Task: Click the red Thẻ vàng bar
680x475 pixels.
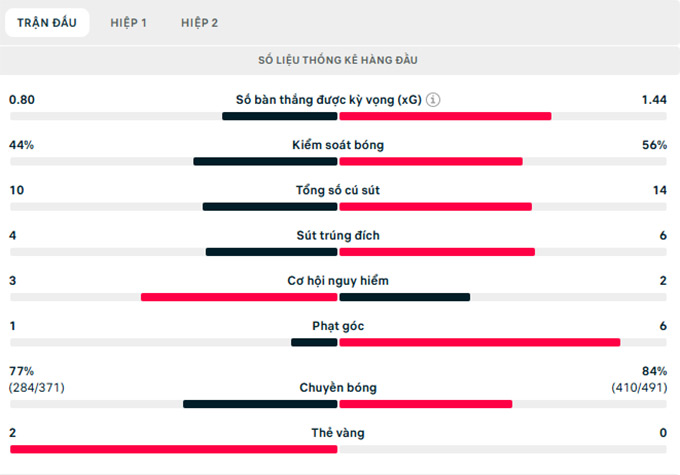Action: click(173, 449)
